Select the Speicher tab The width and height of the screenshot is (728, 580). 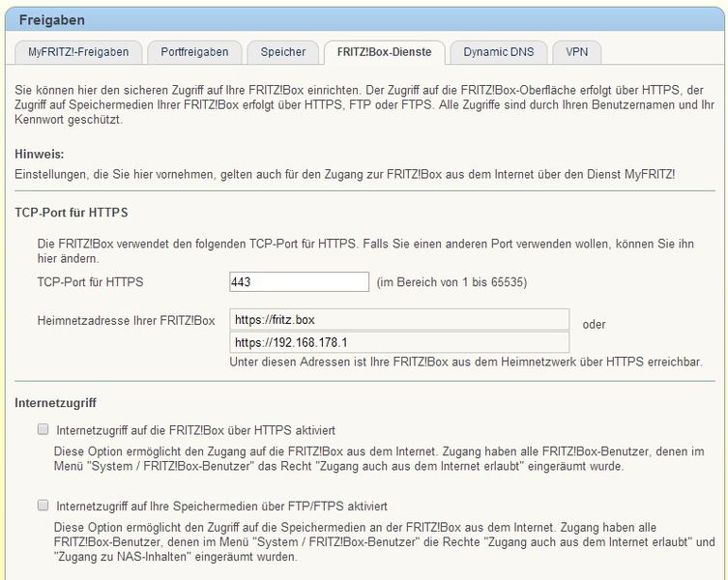tap(282, 52)
